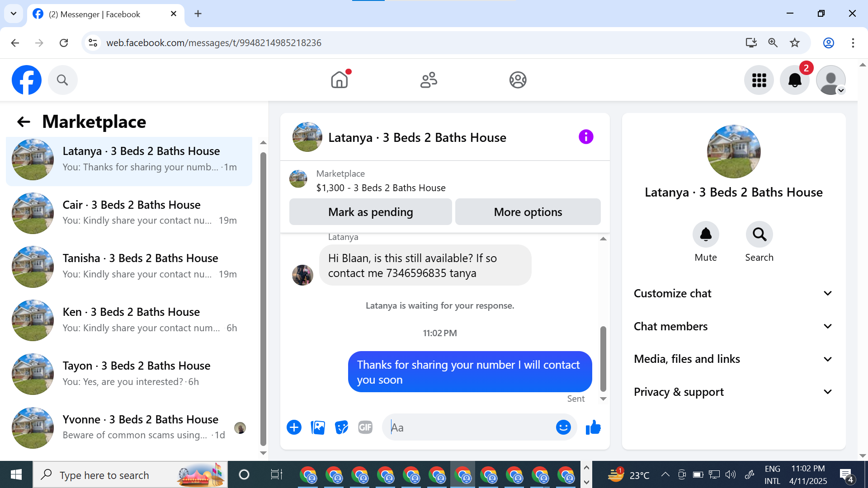868x488 pixels.
Task: Mute the Latanya conversation
Action: pos(706,234)
